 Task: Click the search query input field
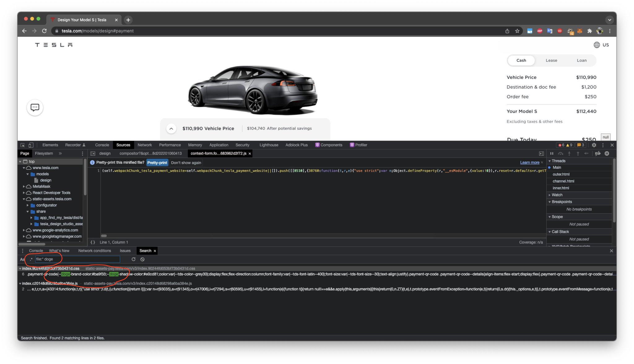pos(77,259)
